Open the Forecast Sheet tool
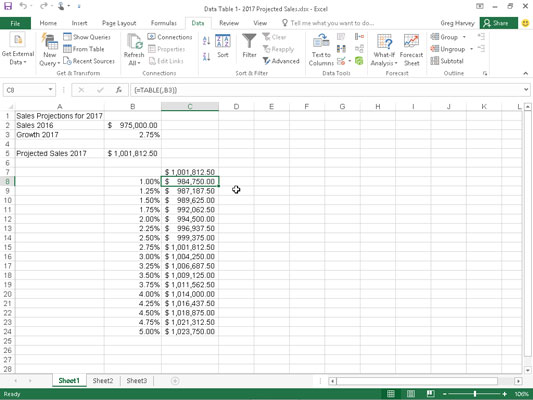533x400 pixels. tap(411, 50)
